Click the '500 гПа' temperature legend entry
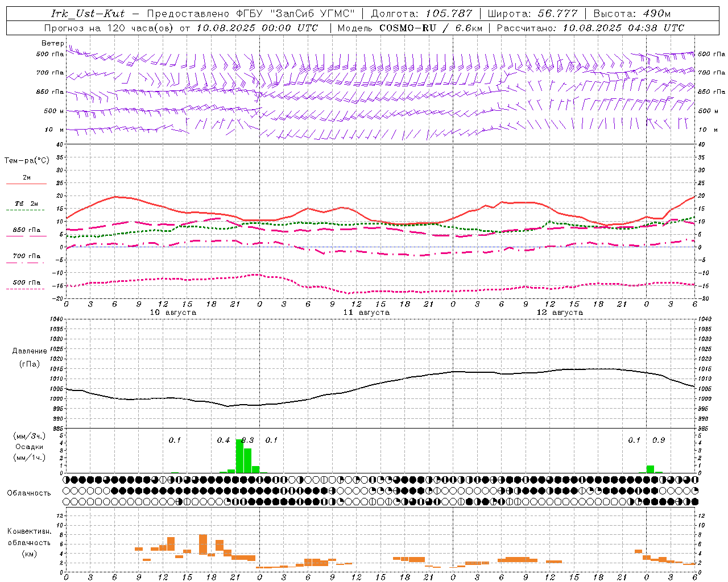 coord(27,282)
